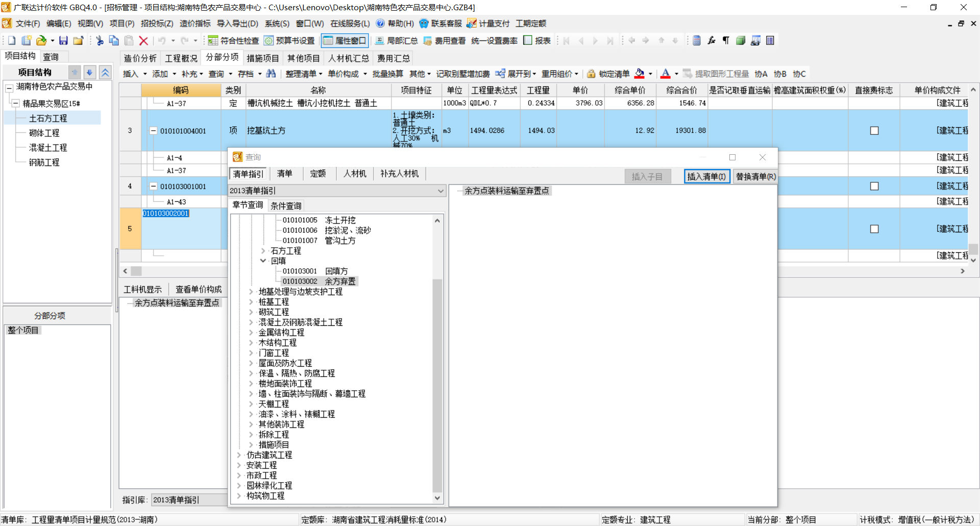Expand 地基处理与边坡支护工程 node
This screenshot has height=526, width=980.
[x=251, y=292]
